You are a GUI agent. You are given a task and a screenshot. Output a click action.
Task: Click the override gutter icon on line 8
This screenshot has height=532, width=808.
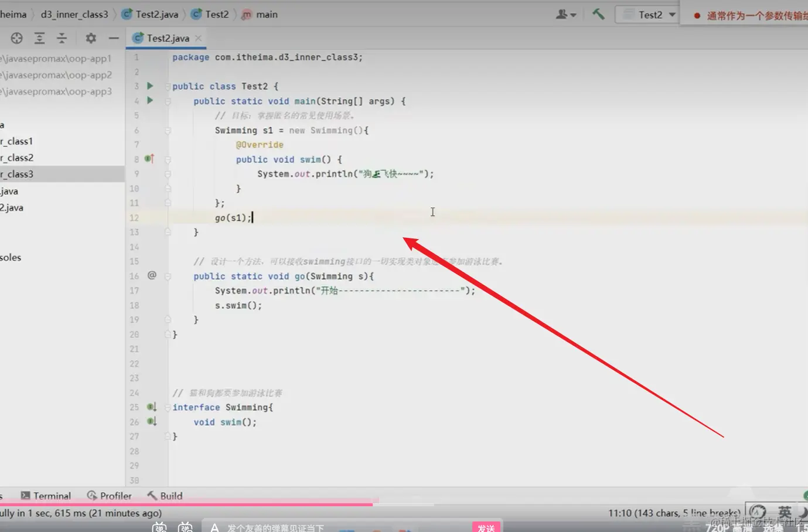(x=149, y=159)
